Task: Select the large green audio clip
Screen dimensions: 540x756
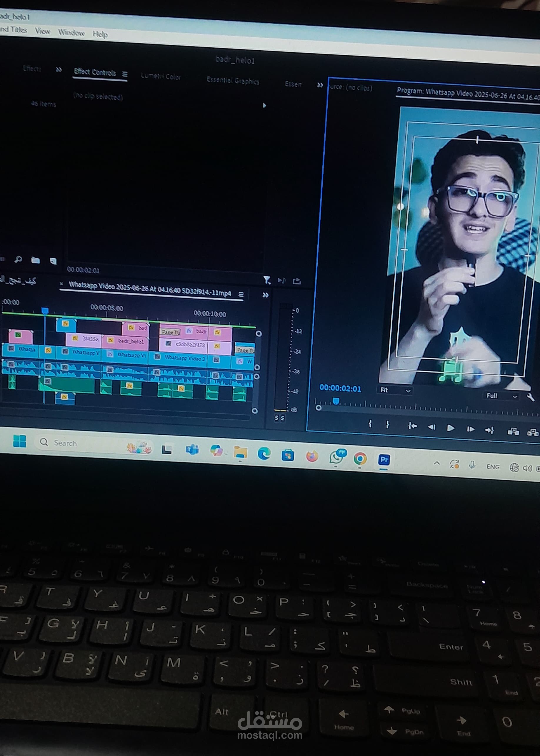Action: [x=66, y=385]
